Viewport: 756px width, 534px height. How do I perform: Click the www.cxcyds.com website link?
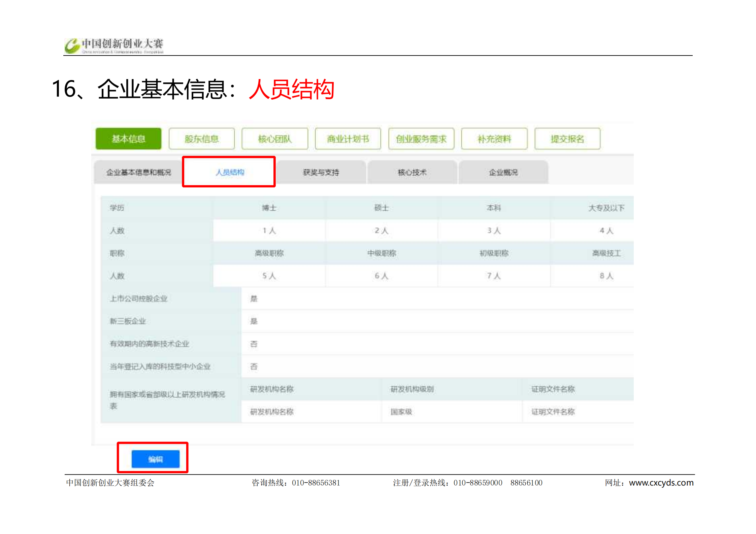(661, 483)
